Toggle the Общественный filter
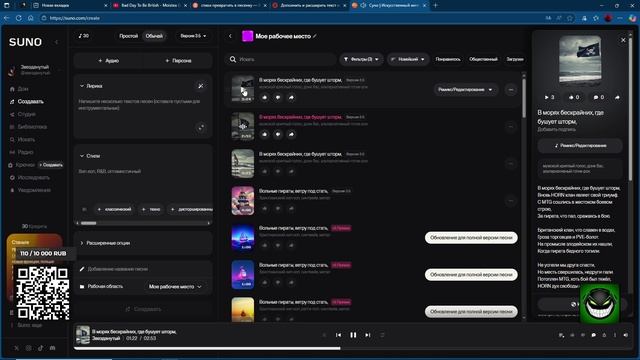Viewport: 640px width, 360px height. point(483,59)
